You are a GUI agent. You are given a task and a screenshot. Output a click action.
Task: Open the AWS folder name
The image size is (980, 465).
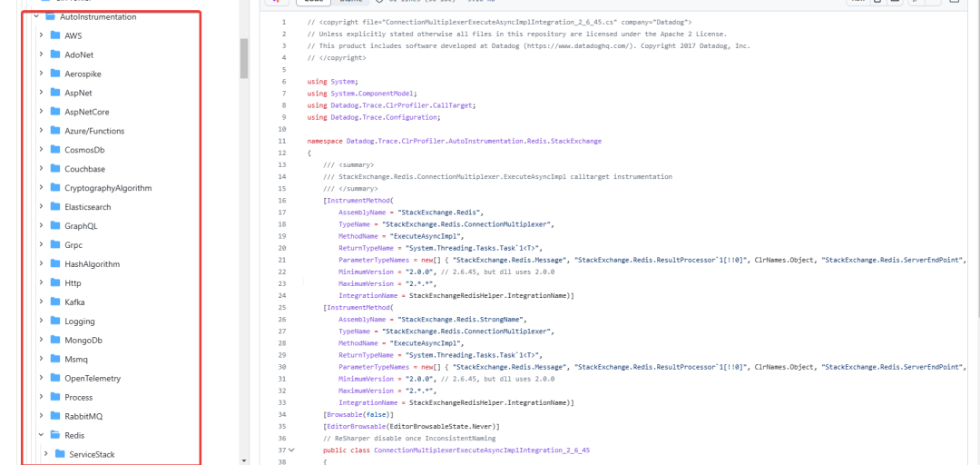tap(73, 35)
